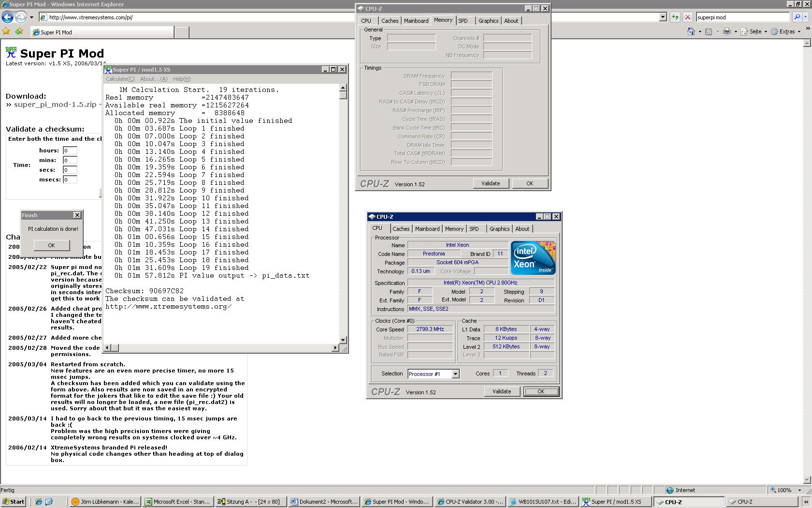
Task: Open the Extras tools menu
Action: pyautogui.click(x=786, y=31)
